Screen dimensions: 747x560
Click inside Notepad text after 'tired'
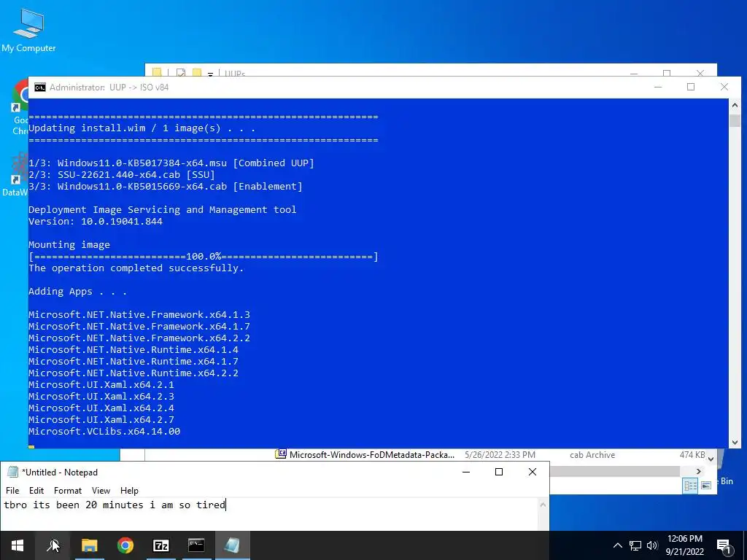228,505
